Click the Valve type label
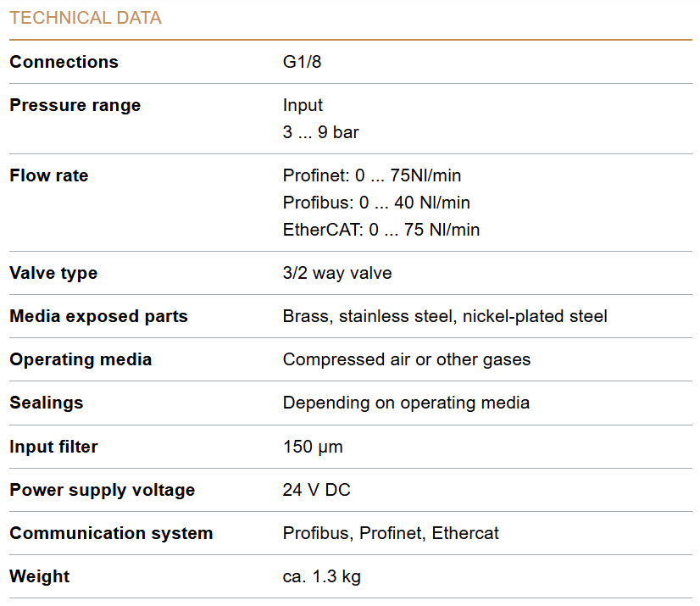This screenshot has height=606, width=700. (53, 273)
